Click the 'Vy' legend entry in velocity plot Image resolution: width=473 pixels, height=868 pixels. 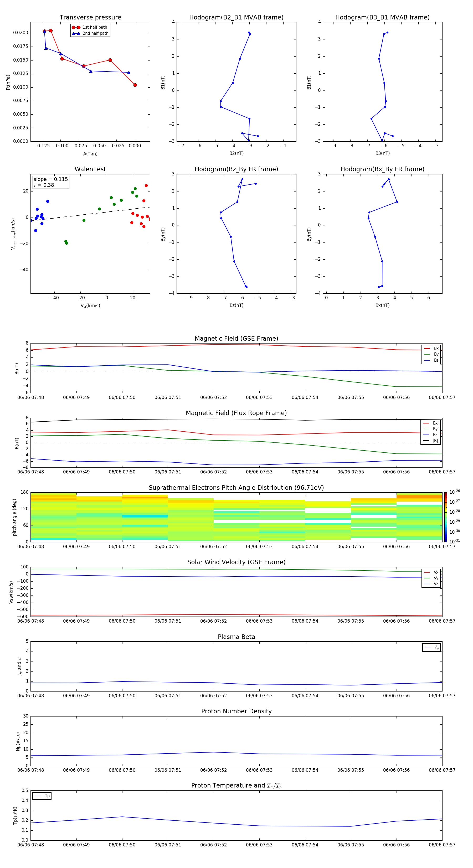[x=431, y=578]
